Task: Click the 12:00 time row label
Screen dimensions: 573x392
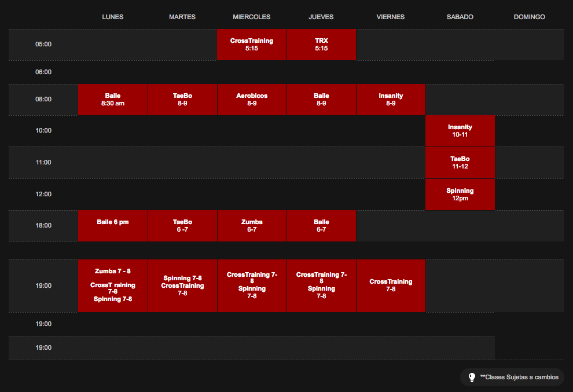Action: 43,195
